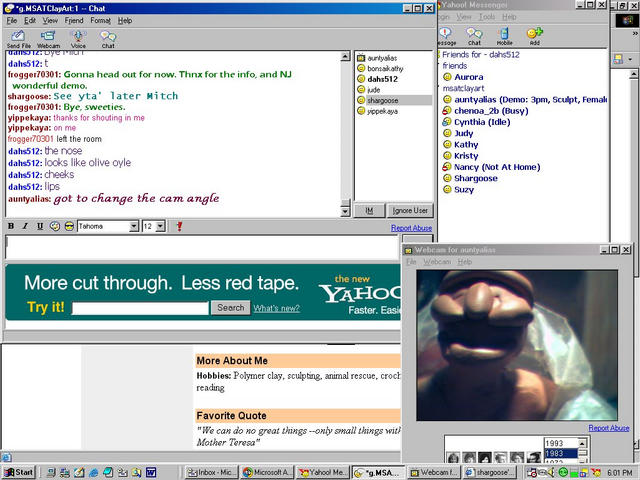The height and width of the screenshot is (480, 640).
Task: Click the red exclamation buzz icon
Action: click(179, 226)
